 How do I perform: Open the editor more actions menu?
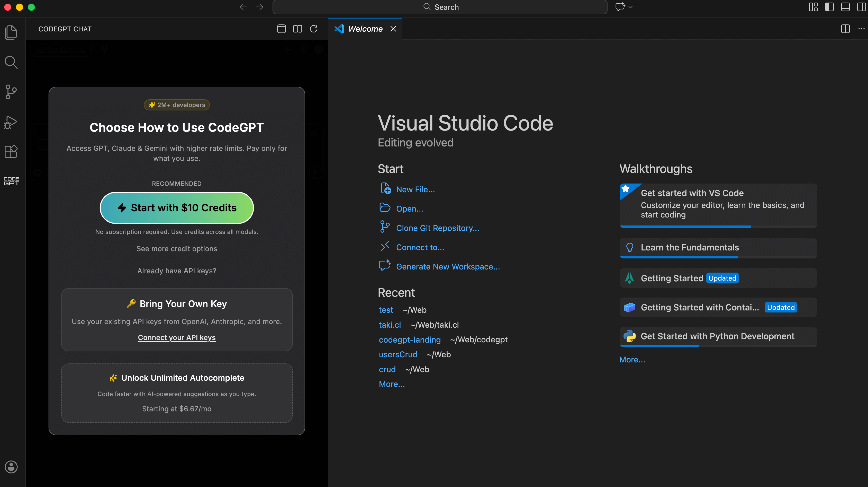click(x=861, y=29)
